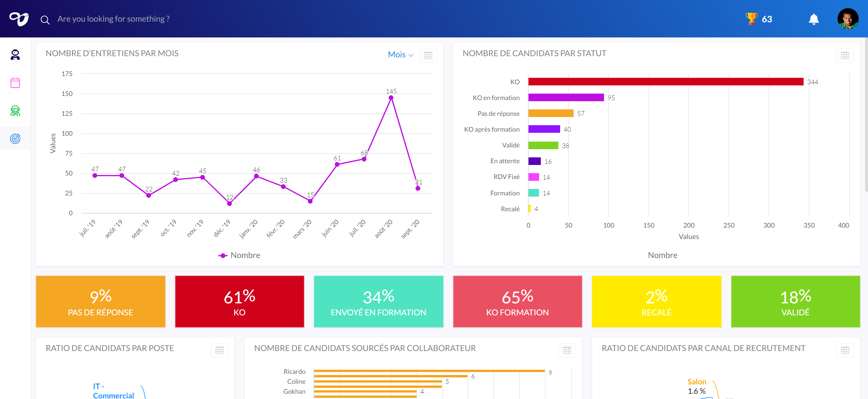Click the violet KO après formation bar

coord(544,129)
